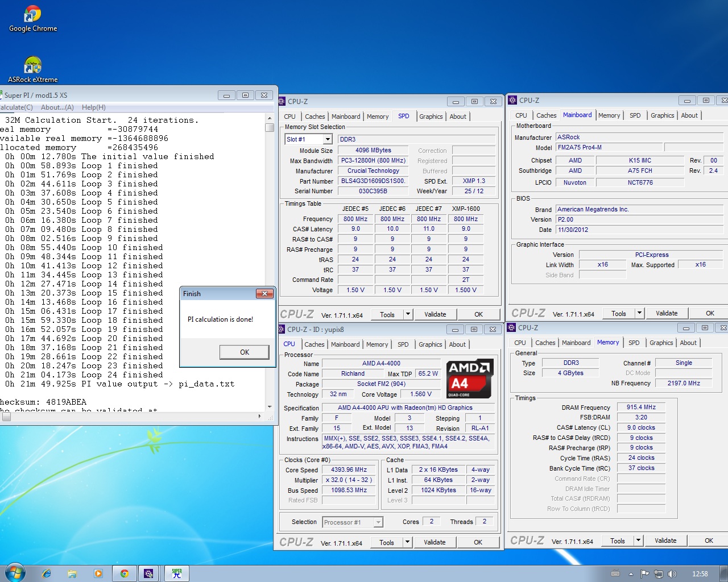Open About tab in Memory window
This screenshot has width=728, height=582.
coord(688,343)
